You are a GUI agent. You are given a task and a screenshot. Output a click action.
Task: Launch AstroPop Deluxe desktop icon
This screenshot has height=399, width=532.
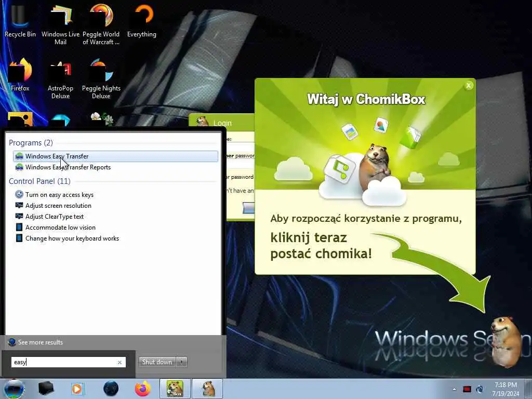pos(60,79)
